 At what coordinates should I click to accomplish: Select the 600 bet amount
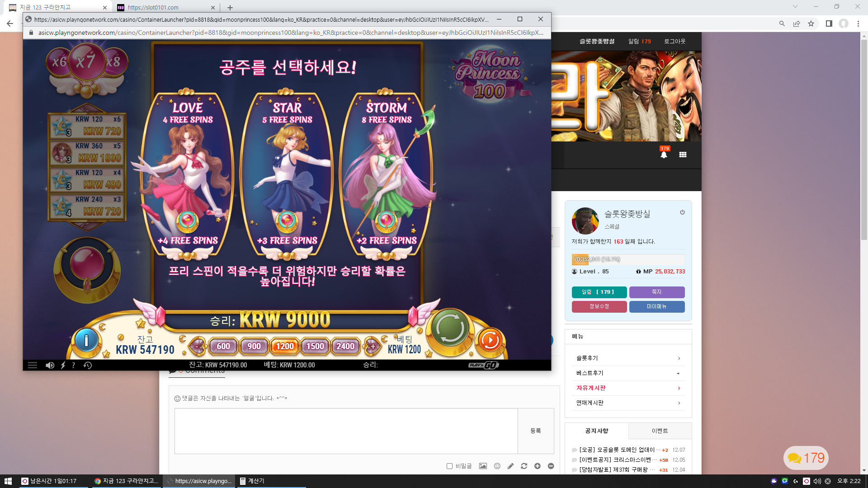[x=223, y=346]
